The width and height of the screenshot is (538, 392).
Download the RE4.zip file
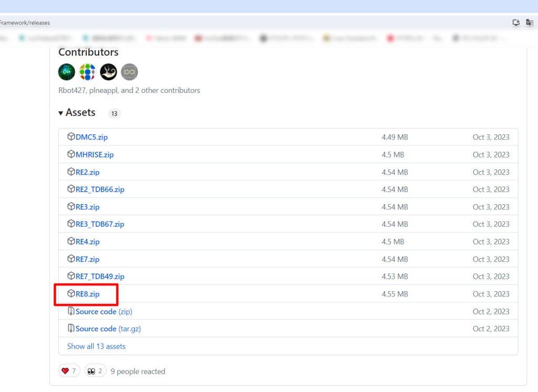tap(87, 242)
